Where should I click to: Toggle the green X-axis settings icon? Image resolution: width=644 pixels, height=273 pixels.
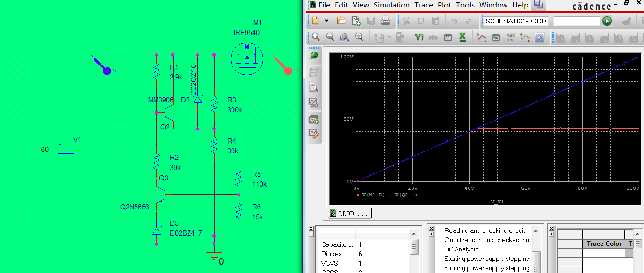463,37
